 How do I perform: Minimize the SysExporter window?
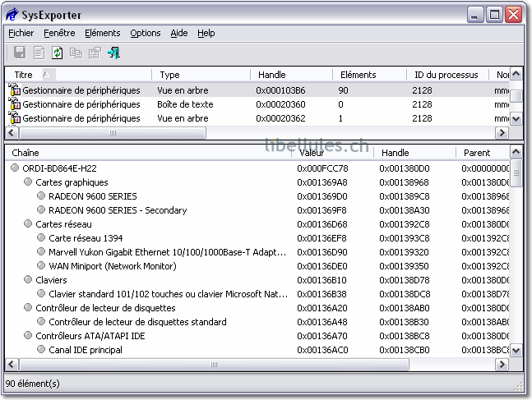click(x=475, y=15)
